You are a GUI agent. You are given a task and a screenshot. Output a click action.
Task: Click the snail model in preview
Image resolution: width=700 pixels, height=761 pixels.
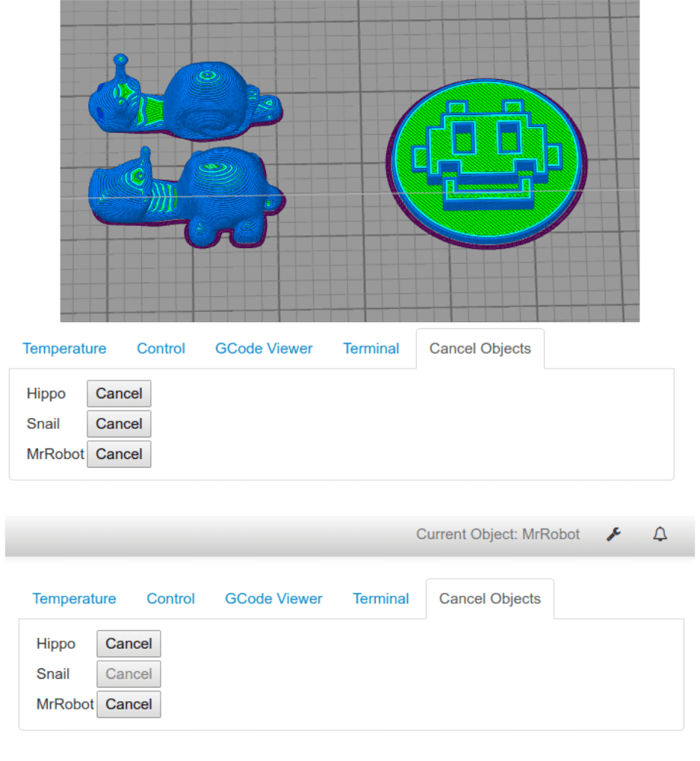(185, 99)
